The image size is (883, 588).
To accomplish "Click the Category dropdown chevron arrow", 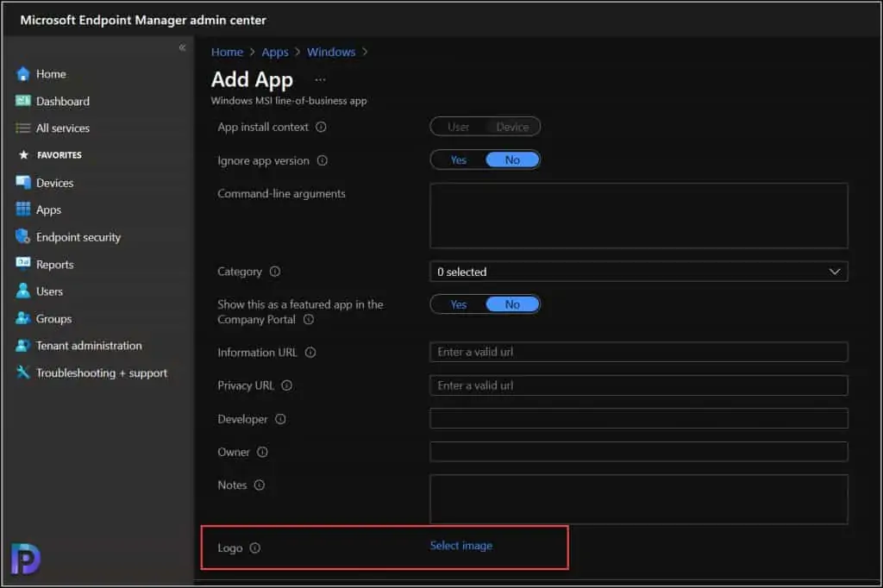I will coord(835,272).
